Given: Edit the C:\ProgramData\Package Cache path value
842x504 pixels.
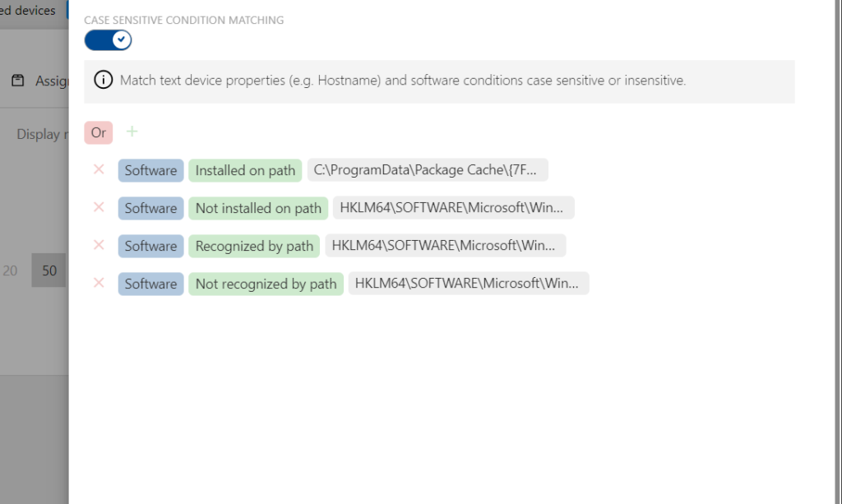Looking at the screenshot, I should click(428, 169).
